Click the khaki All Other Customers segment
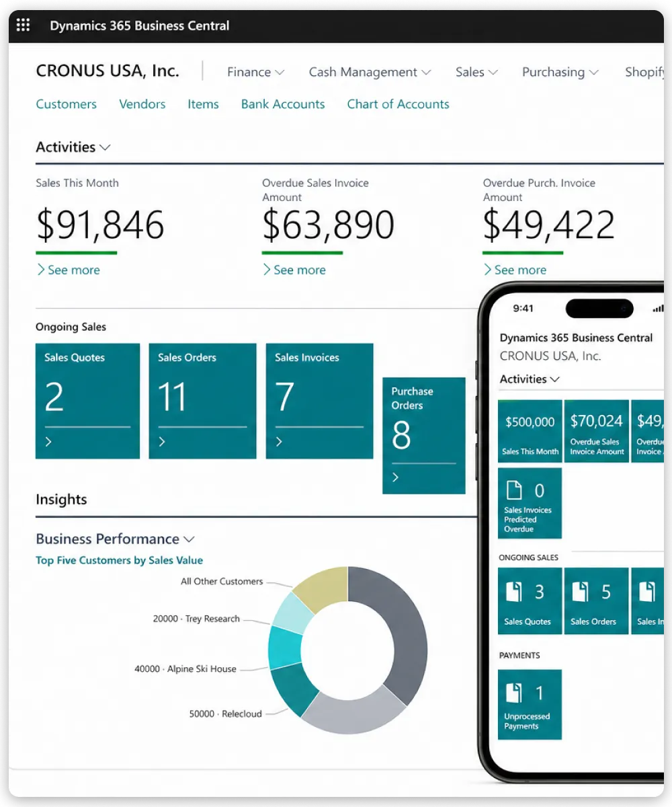This screenshot has height=807, width=672. pos(325,586)
